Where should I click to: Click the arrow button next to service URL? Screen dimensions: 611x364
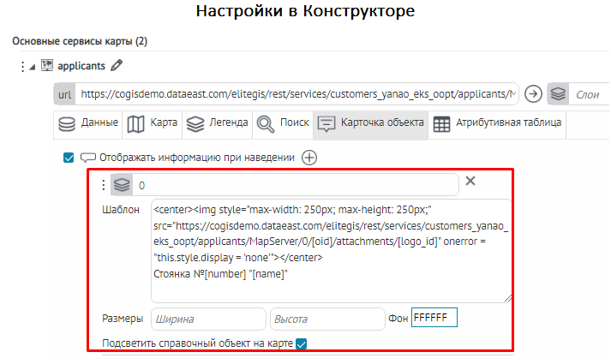pyautogui.click(x=533, y=93)
